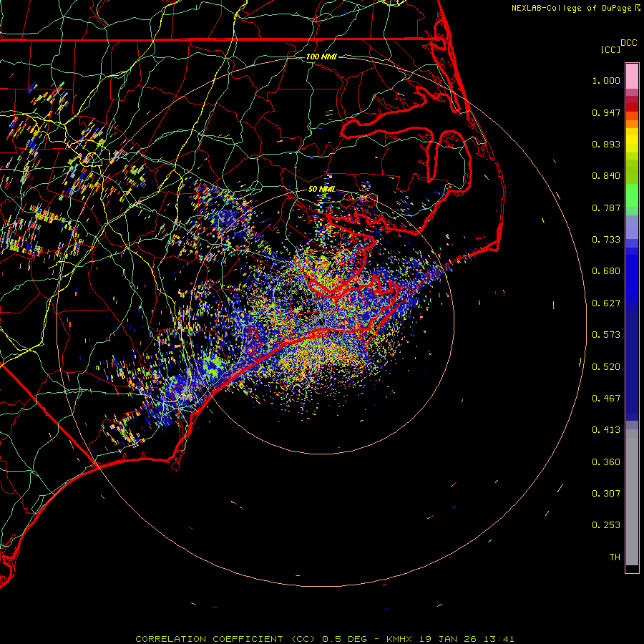Click the yellow segment of the color bar
The height and width of the screenshot is (644, 644).
point(632,140)
